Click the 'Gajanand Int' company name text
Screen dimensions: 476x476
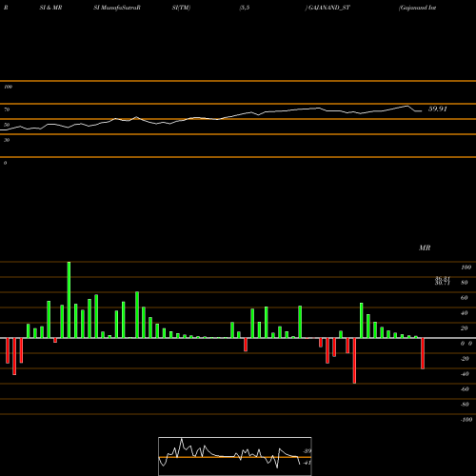point(418,8)
